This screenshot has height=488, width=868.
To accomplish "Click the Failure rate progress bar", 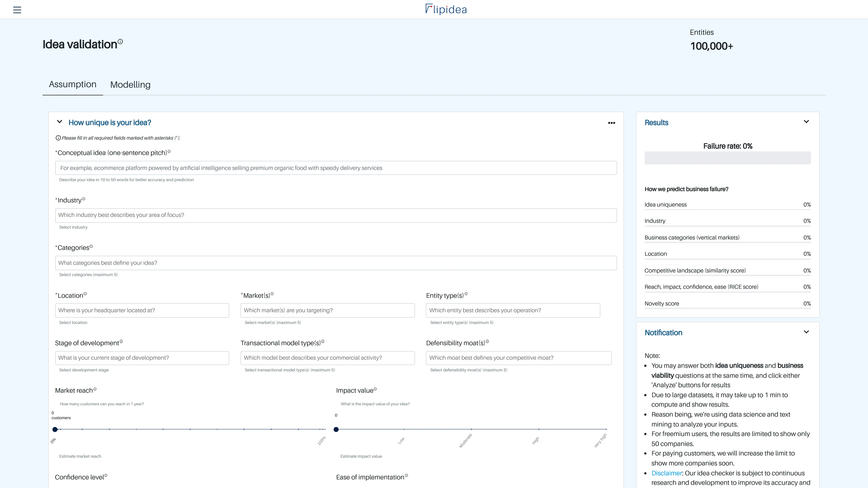I will tap(728, 157).
